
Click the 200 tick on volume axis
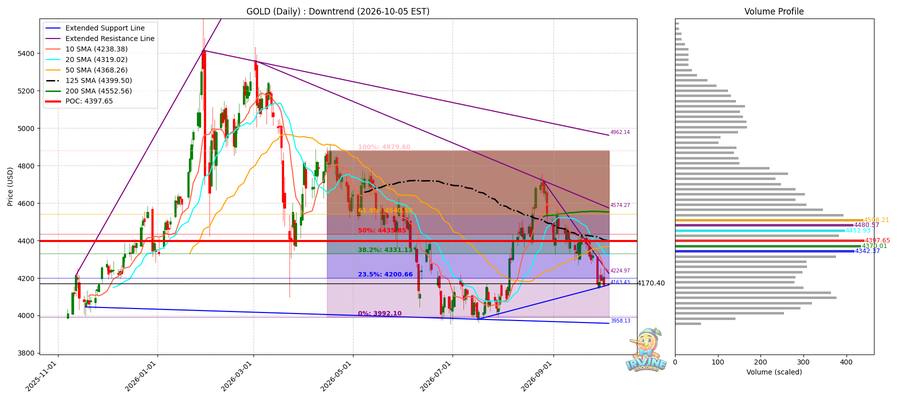[x=761, y=362]
